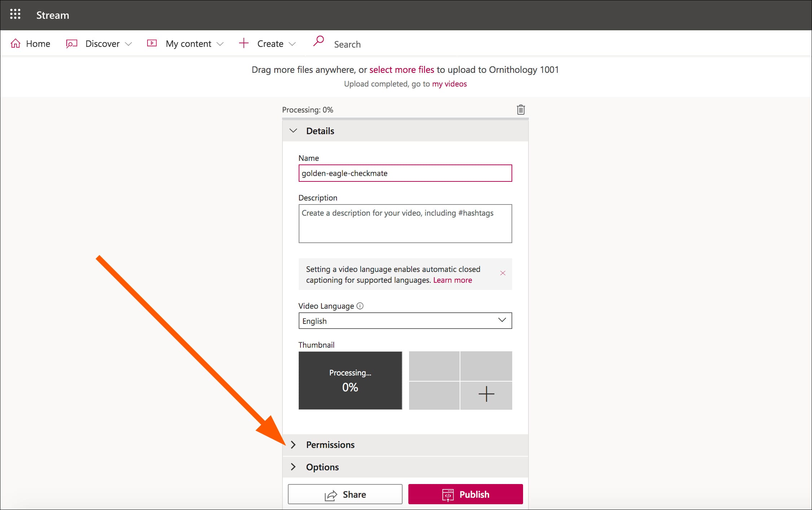Click Video Language info icon
This screenshot has width=812, height=510.
point(360,306)
